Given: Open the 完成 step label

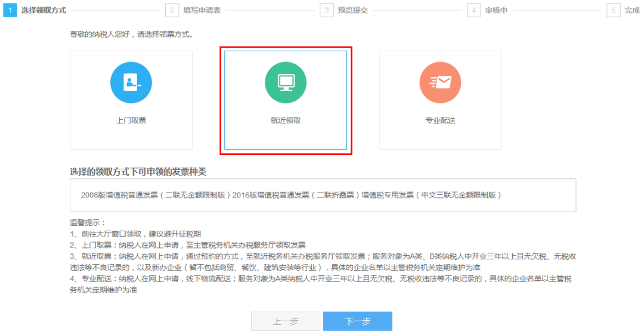Looking at the screenshot, I should click(632, 10).
